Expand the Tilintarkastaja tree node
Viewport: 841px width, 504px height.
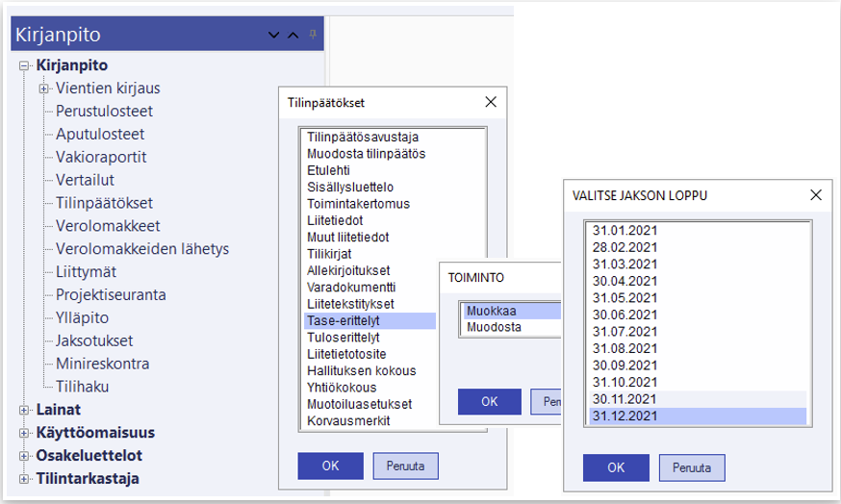(24, 479)
